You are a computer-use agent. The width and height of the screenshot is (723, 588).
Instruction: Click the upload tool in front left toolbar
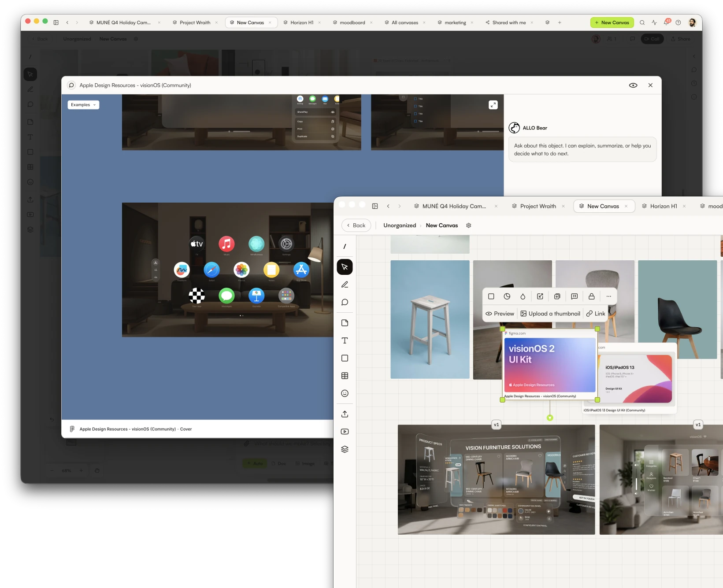[345, 414]
